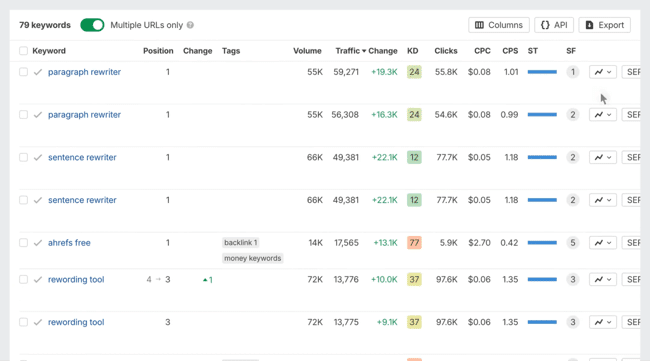The image size is (650, 361).
Task: Click the 14K volume value
Action: (315, 243)
